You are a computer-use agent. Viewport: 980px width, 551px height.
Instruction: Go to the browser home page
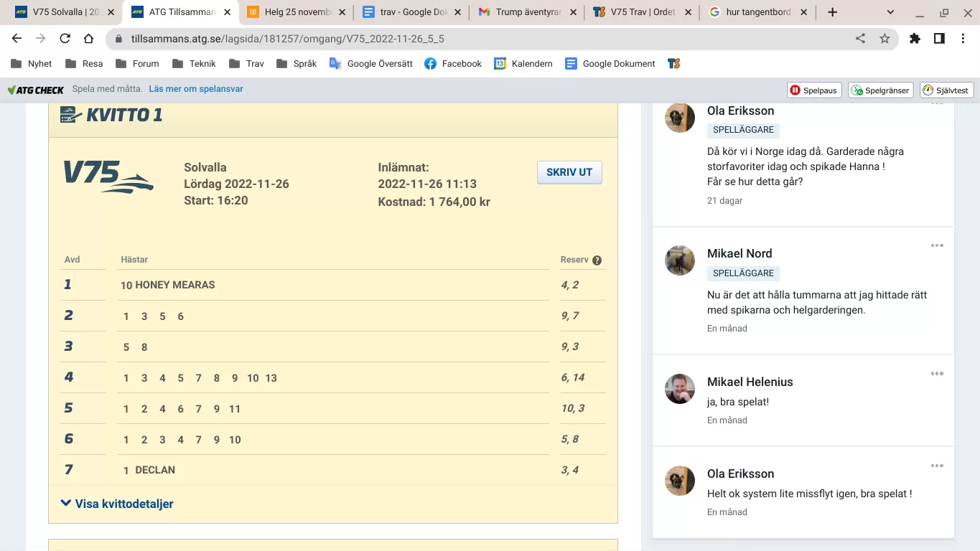point(88,39)
